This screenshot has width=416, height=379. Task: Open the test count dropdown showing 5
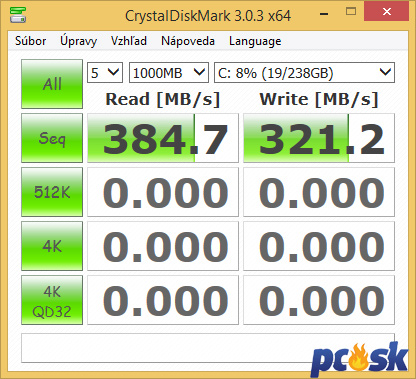click(105, 72)
